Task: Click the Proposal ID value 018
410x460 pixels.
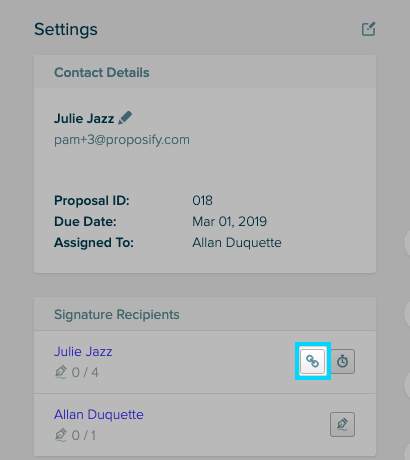Action: (x=202, y=200)
